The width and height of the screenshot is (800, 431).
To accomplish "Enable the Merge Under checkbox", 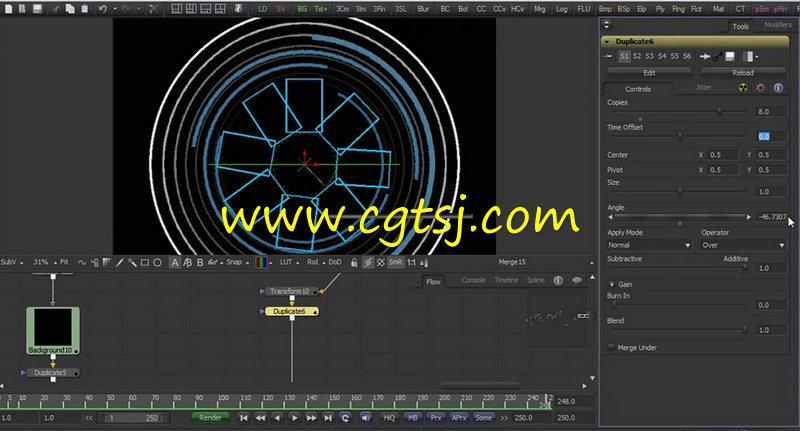I will coord(611,347).
